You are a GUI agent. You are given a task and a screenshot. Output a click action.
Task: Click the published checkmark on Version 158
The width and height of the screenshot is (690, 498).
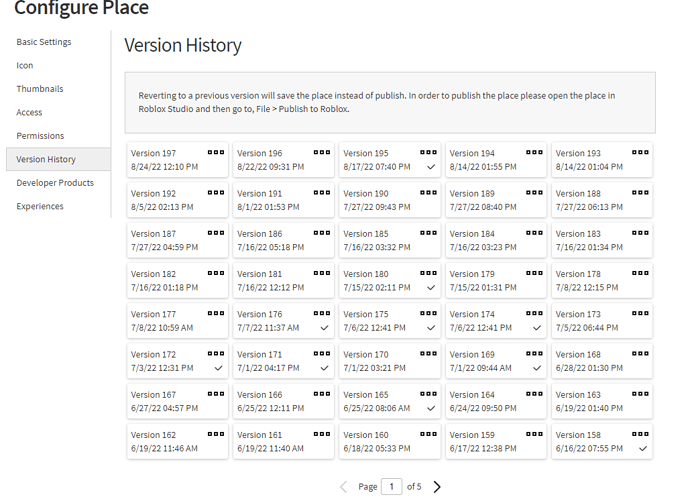pyautogui.click(x=643, y=449)
